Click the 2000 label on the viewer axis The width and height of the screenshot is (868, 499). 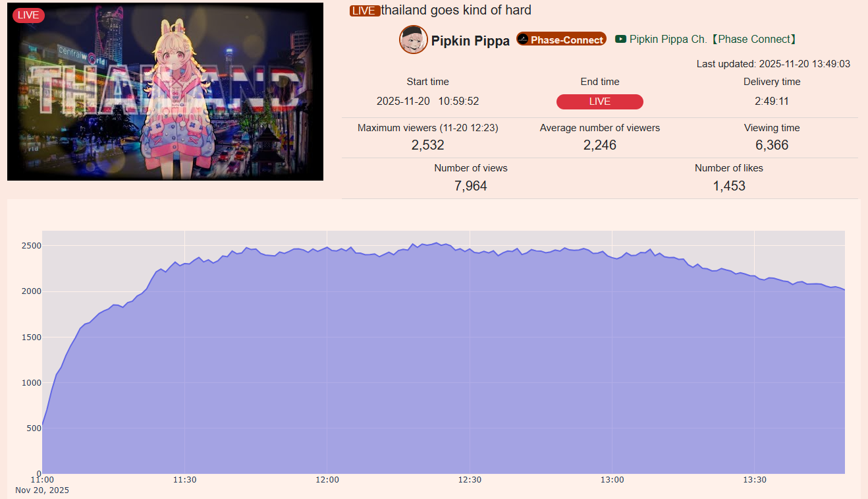(x=31, y=291)
